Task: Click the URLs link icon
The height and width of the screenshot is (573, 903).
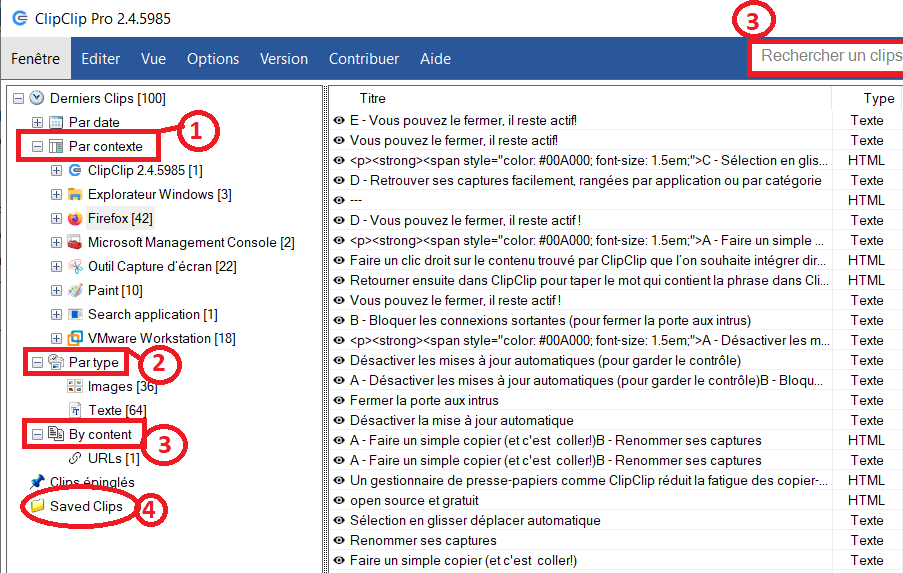Action: (75, 458)
